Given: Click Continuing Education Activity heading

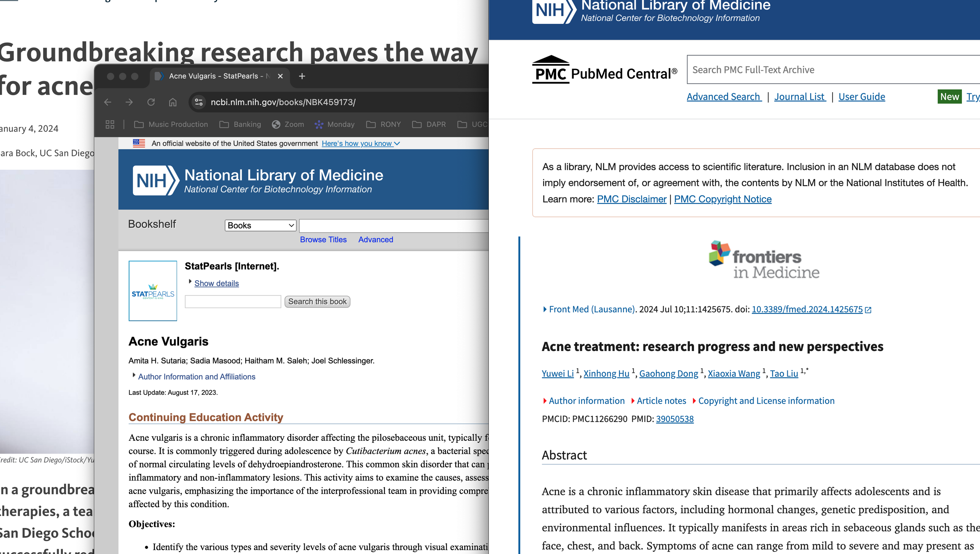Looking at the screenshot, I should [206, 417].
